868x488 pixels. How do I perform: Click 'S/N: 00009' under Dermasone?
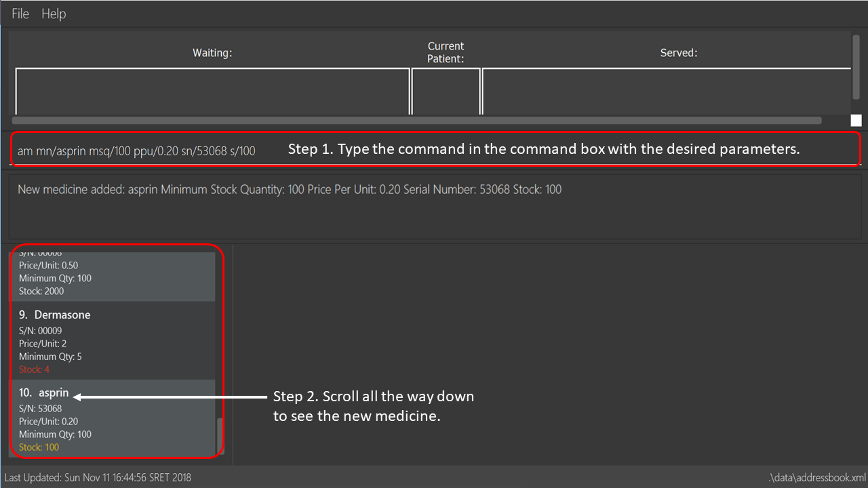pyautogui.click(x=40, y=331)
